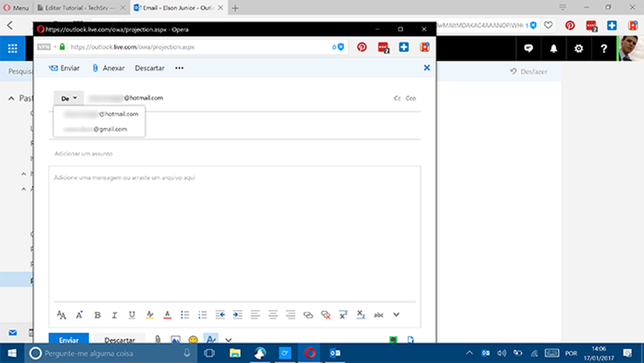Show the Cc field

coord(397,98)
